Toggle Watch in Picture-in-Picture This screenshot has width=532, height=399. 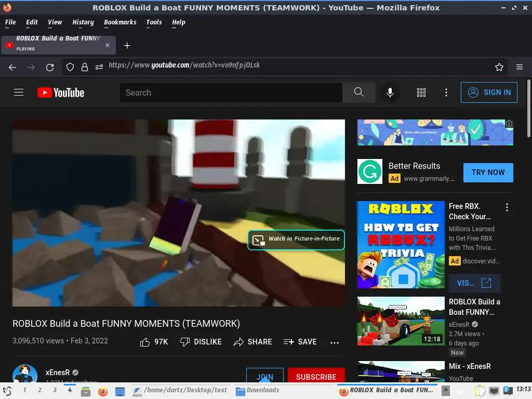296,240
